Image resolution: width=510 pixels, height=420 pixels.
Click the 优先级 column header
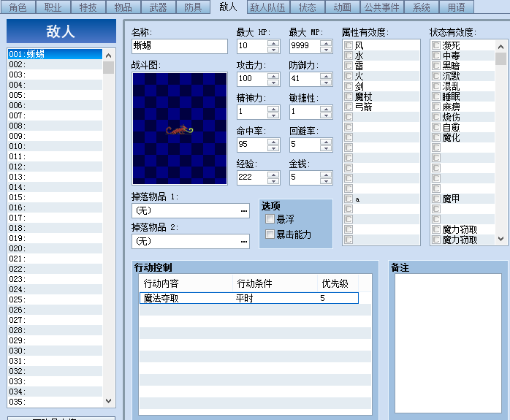[338, 283]
